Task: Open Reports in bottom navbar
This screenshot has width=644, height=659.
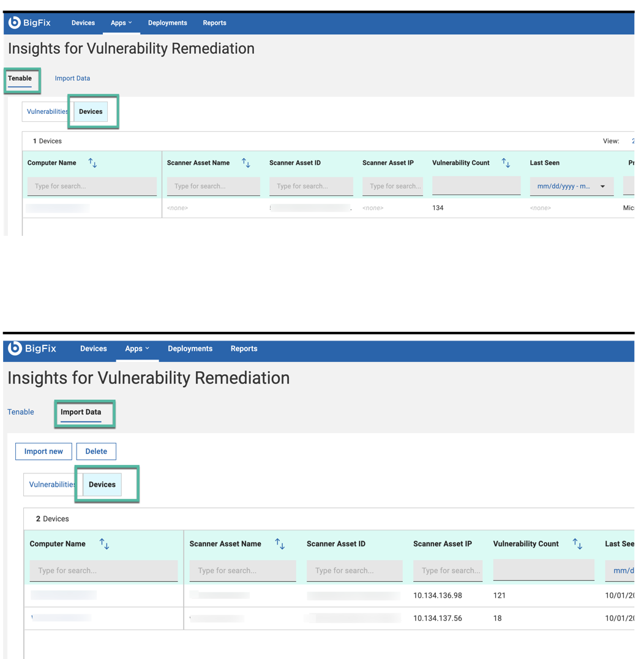Action: [x=244, y=349]
